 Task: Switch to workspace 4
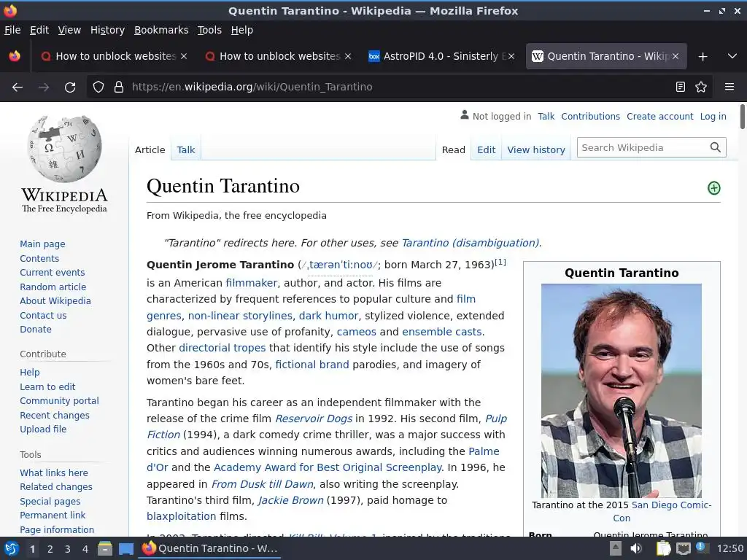click(x=85, y=549)
